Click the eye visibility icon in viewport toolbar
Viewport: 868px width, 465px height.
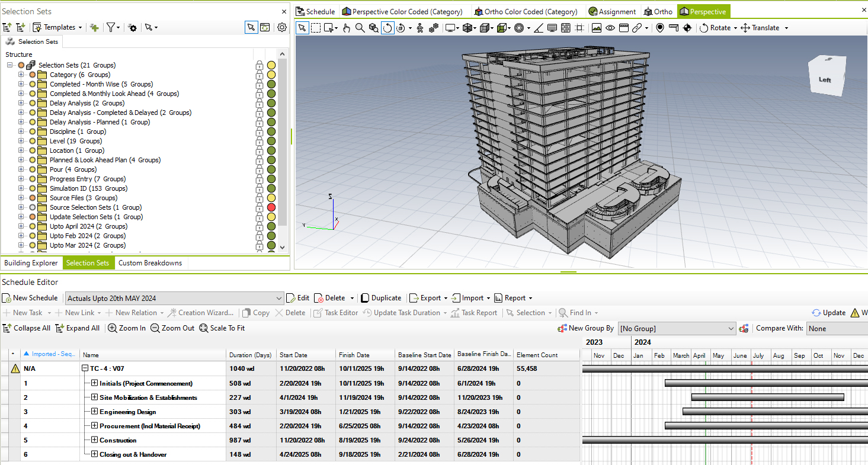pos(610,28)
